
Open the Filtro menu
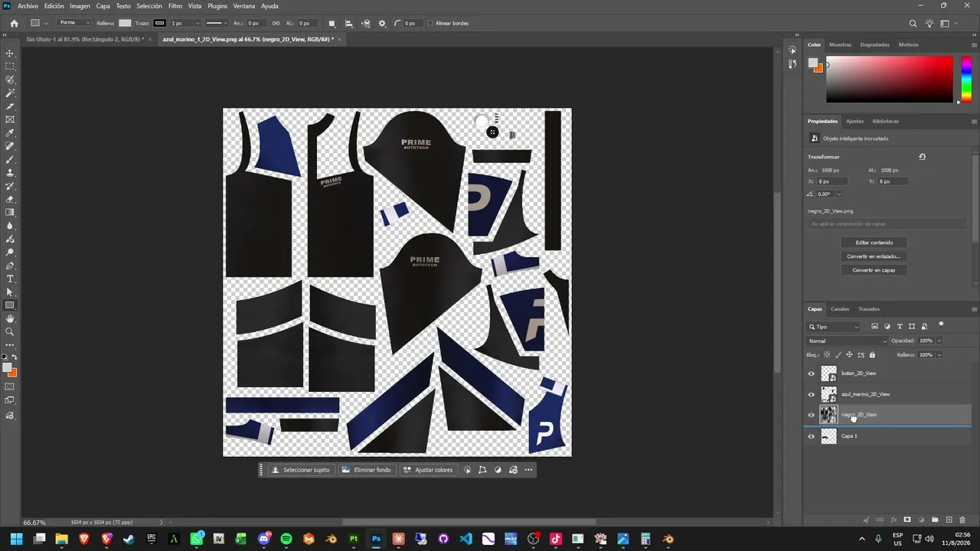175,6
